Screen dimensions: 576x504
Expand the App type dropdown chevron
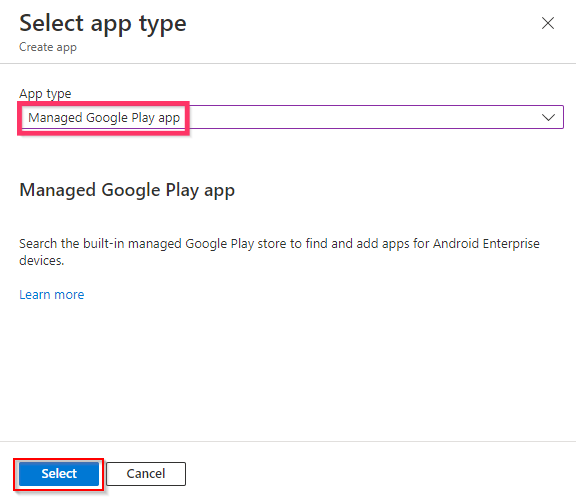[x=548, y=118]
